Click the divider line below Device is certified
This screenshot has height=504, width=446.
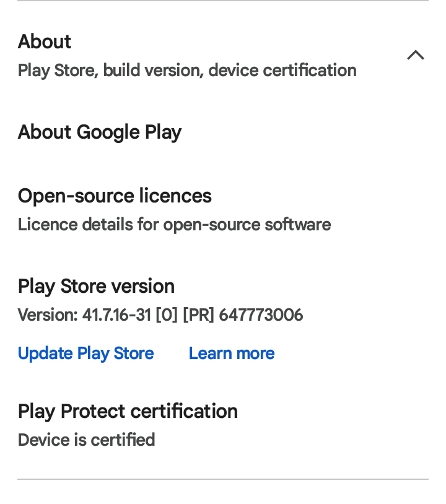click(223, 479)
